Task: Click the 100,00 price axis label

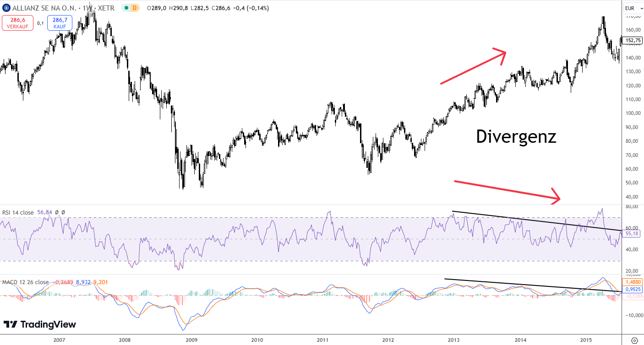Action: tap(633, 113)
